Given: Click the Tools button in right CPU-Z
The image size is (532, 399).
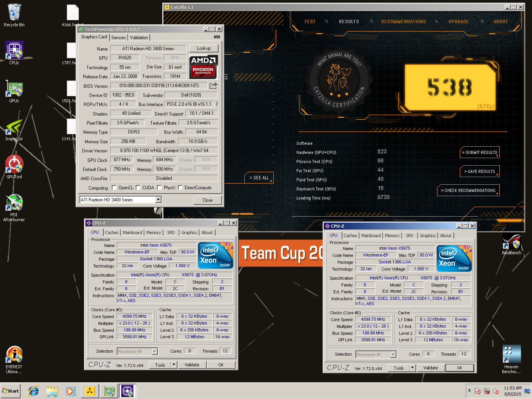Looking at the screenshot, I should point(399,368).
